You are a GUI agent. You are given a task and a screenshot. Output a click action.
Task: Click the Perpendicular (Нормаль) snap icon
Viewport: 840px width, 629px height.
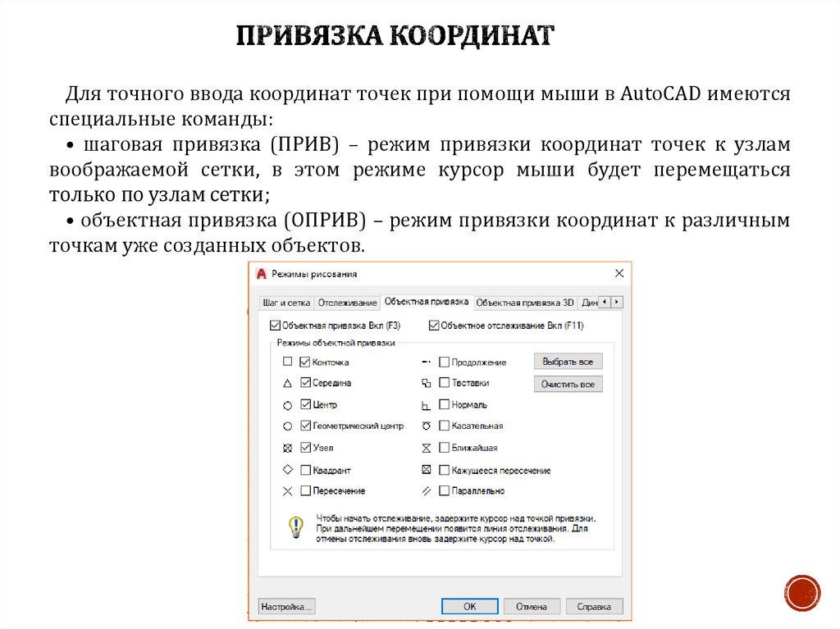pyautogui.click(x=427, y=406)
